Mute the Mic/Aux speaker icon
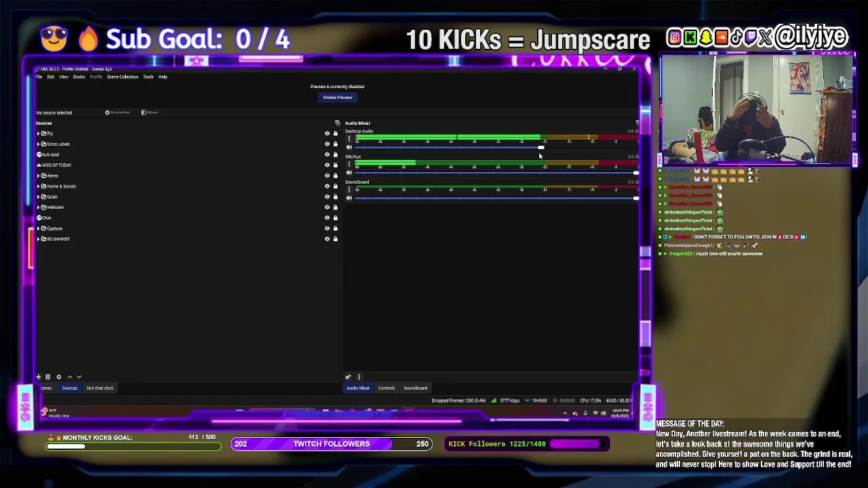 click(x=349, y=173)
